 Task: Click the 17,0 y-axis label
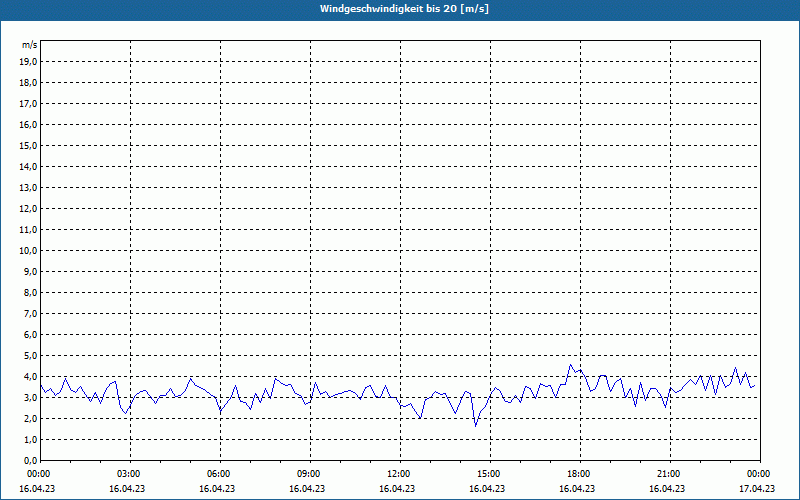[28, 104]
